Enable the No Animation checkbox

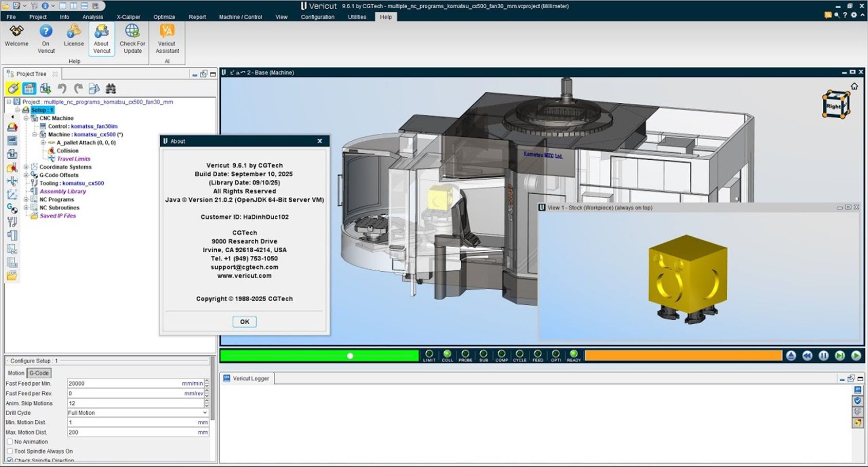click(x=10, y=442)
